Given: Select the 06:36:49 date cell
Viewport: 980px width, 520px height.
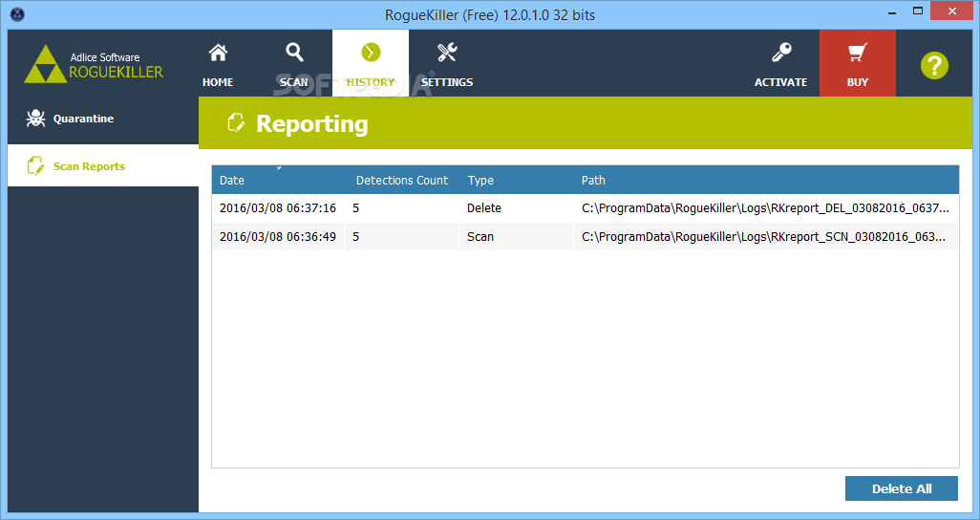Looking at the screenshot, I should (x=278, y=237).
